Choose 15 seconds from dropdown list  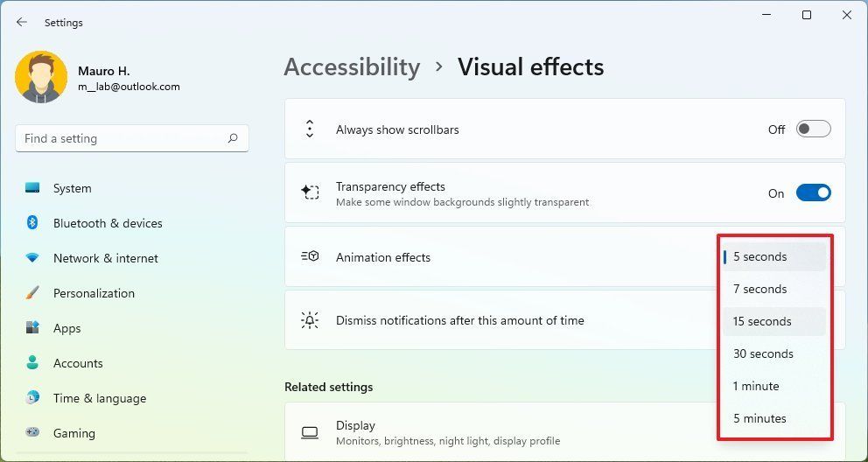(762, 321)
